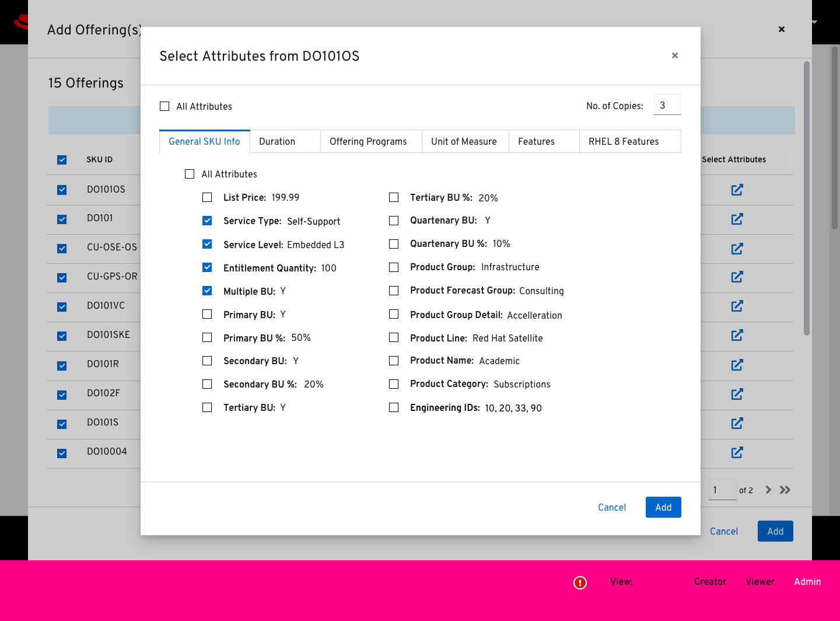Open Select Attributes icon for DO101OS row

point(737,190)
